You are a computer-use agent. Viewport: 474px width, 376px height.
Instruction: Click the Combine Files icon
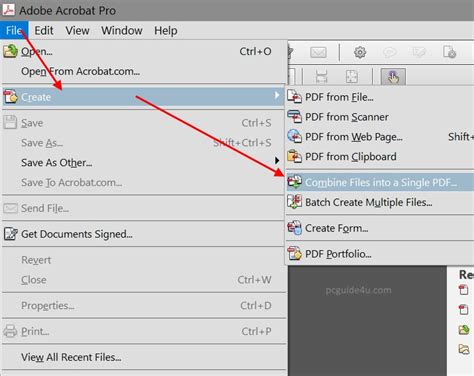coord(295,182)
